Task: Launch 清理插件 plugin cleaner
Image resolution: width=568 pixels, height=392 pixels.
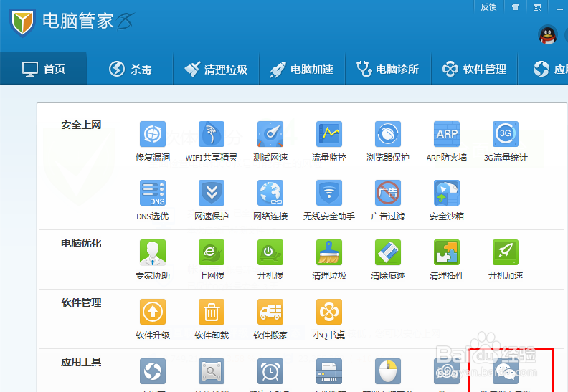Action: tap(447, 259)
